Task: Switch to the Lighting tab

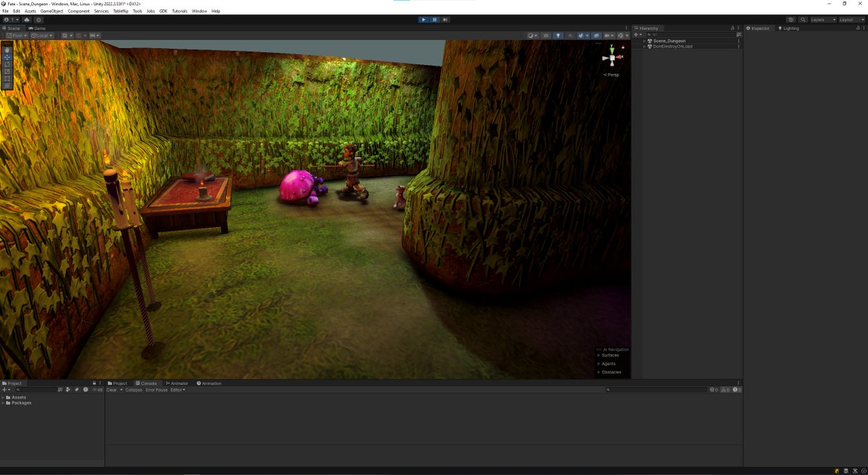Action: click(x=788, y=28)
